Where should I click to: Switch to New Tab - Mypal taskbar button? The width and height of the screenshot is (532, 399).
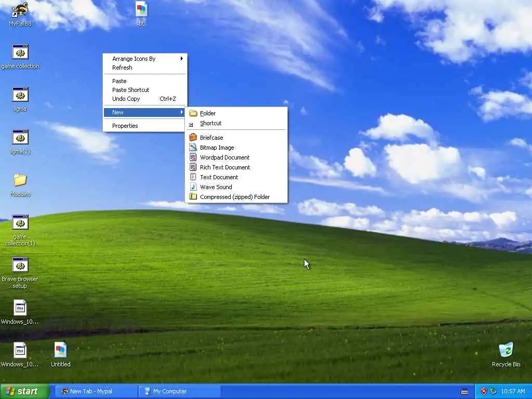pyautogui.click(x=96, y=392)
